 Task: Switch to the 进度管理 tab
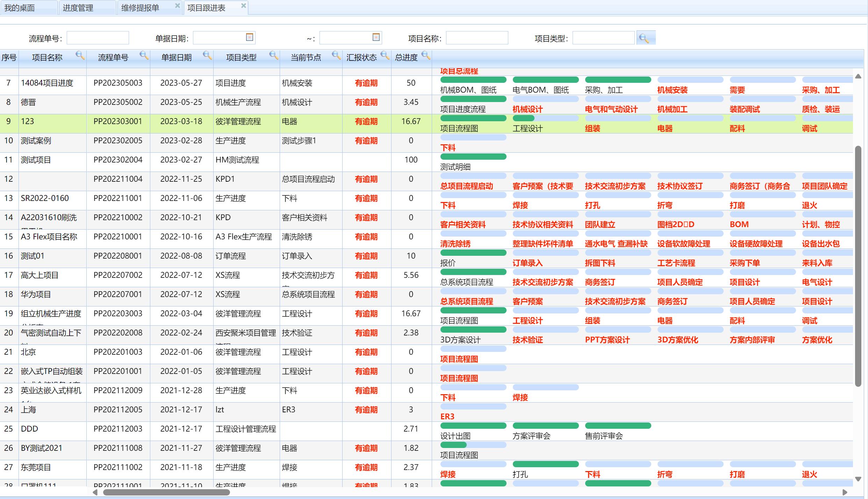78,8
